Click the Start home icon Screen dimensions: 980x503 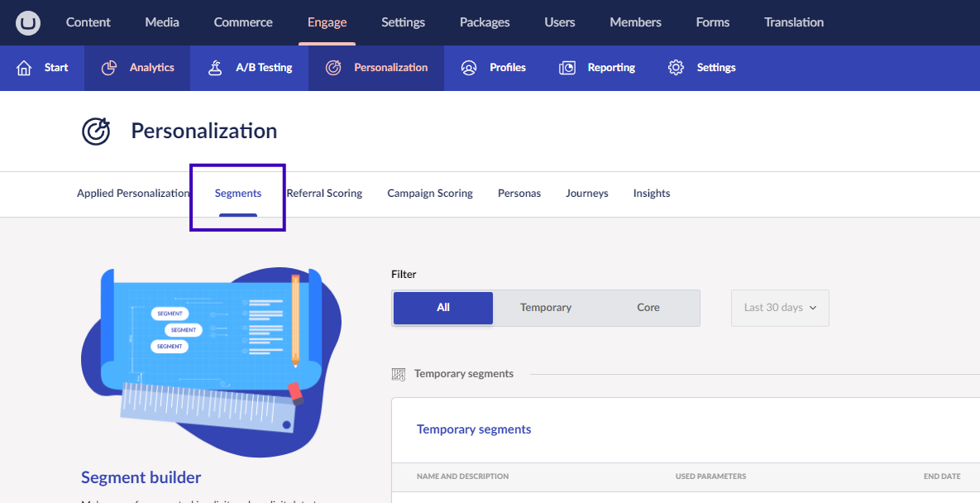pyautogui.click(x=24, y=68)
